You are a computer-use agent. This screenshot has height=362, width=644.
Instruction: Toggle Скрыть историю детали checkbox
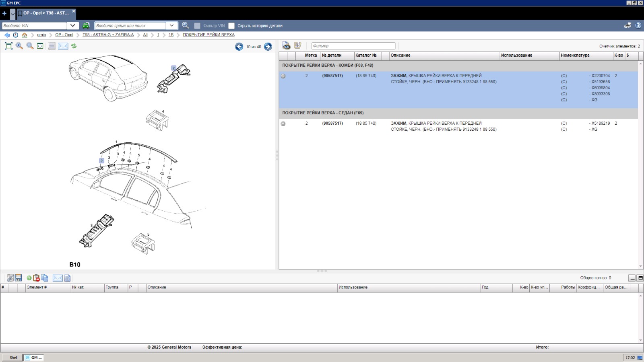pyautogui.click(x=231, y=26)
